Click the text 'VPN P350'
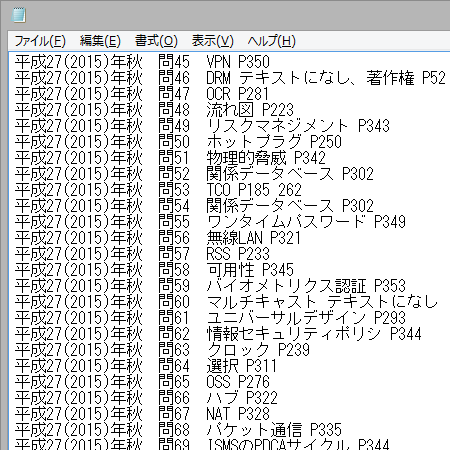The image size is (450, 450). [x=238, y=62]
